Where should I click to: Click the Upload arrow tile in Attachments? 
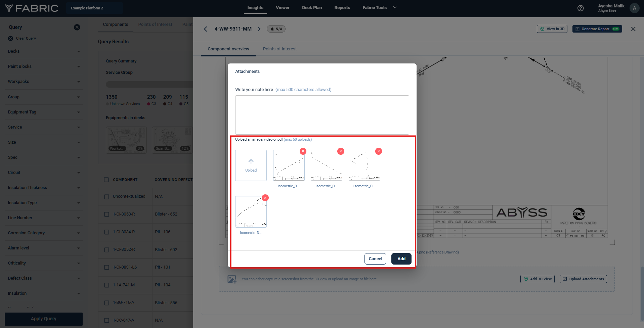pos(251,165)
